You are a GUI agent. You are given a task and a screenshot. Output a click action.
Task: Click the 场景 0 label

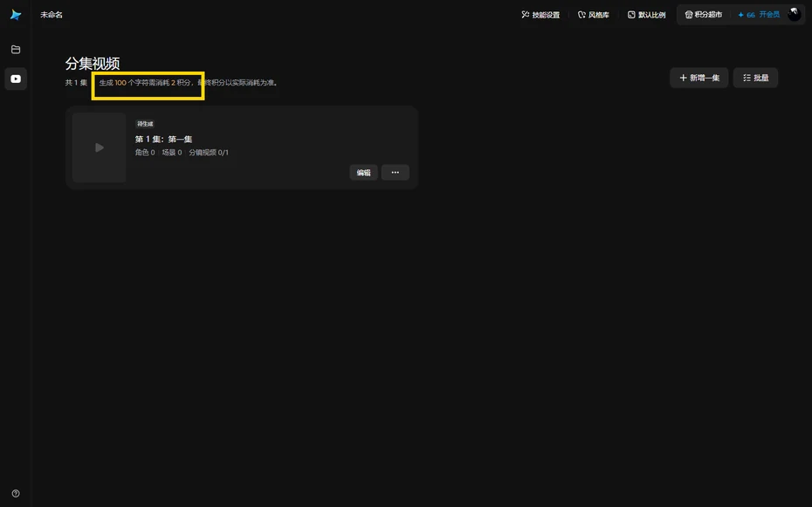(172, 153)
